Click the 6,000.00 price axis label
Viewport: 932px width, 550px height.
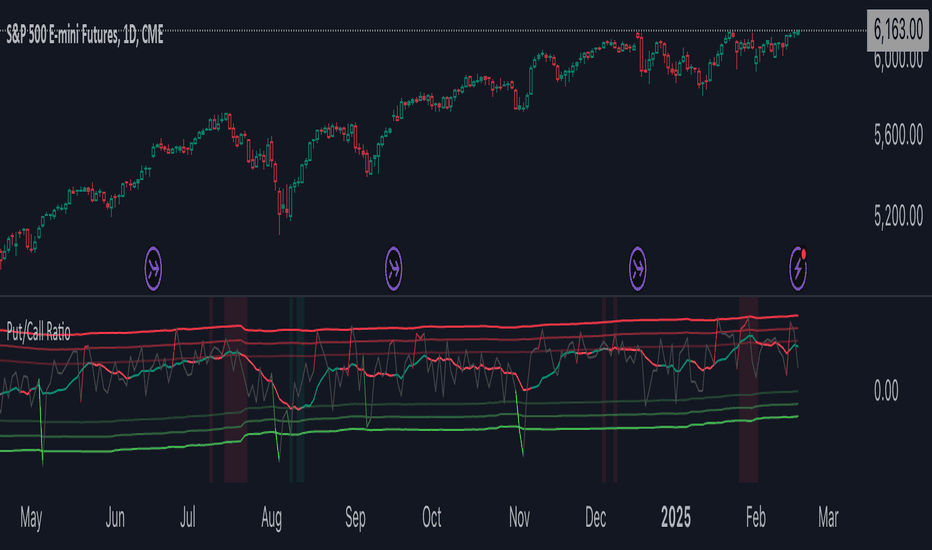click(x=898, y=59)
